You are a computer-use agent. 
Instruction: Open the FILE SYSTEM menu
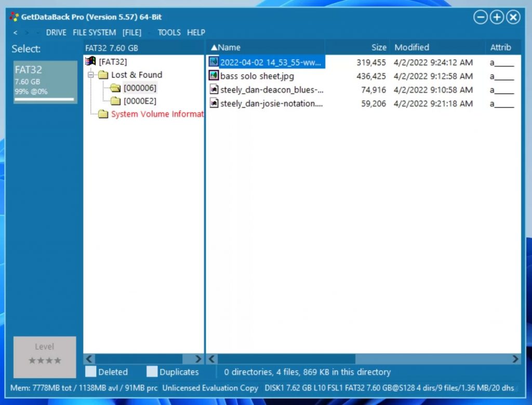(x=94, y=32)
